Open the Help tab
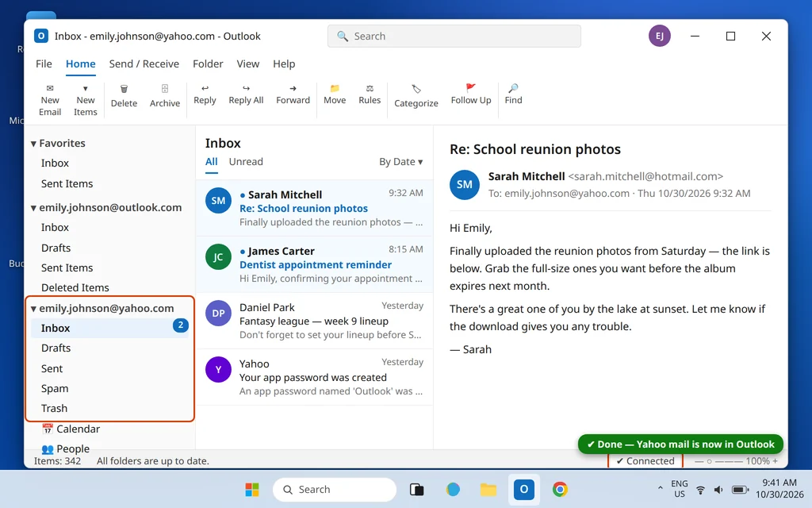This screenshot has height=508, width=812. 284,63
